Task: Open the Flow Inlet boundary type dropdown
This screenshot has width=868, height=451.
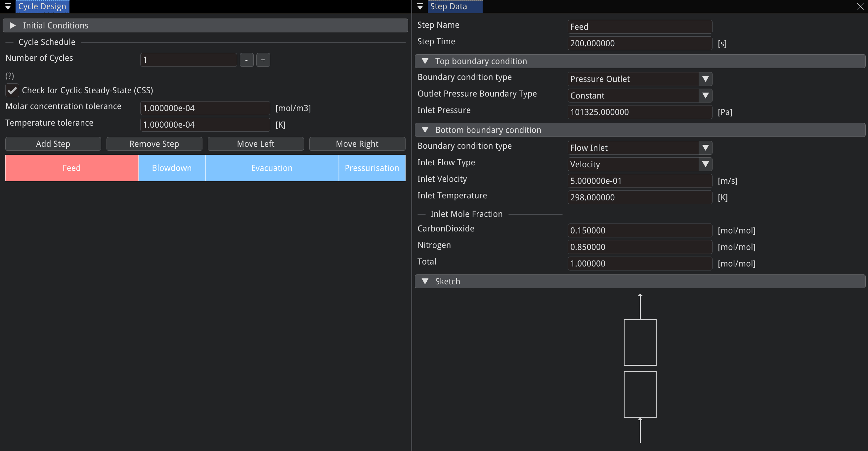Action: click(x=640, y=148)
